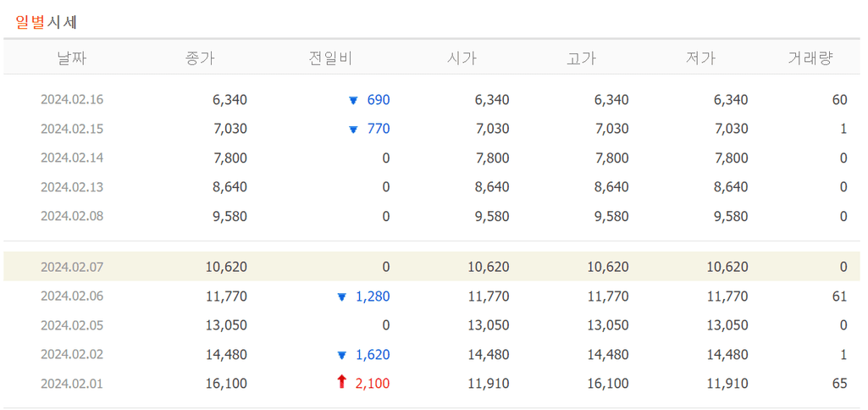Select the date 2024.02.06
The image size is (868, 410).
[x=72, y=296]
